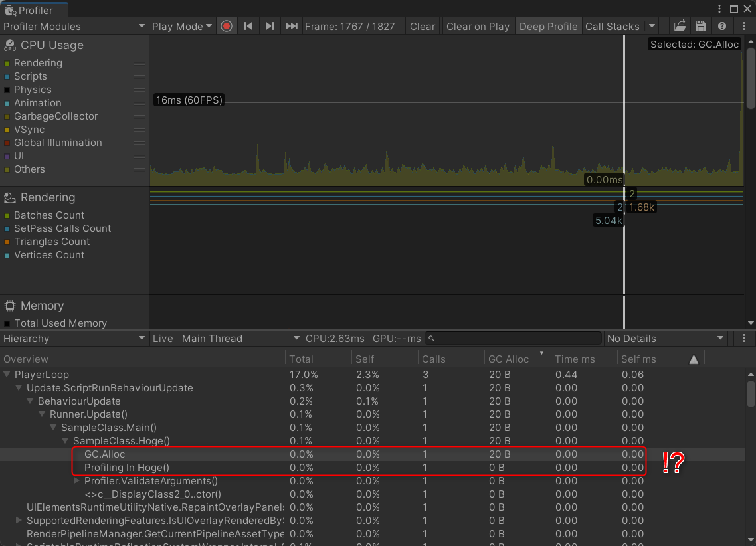Toggle the Vertices Count color box
This screenshot has width=756, height=546.
(x=7, y=256)
